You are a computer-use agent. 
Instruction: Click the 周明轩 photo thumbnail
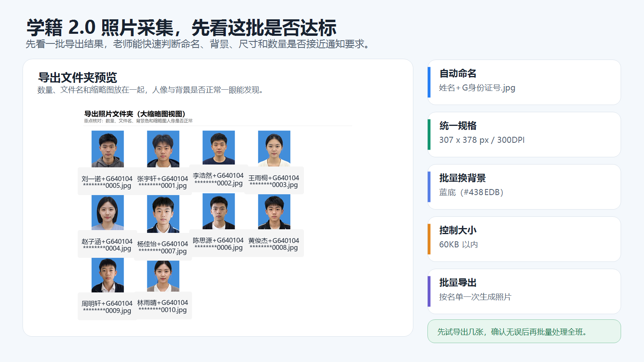click(107, 275)
